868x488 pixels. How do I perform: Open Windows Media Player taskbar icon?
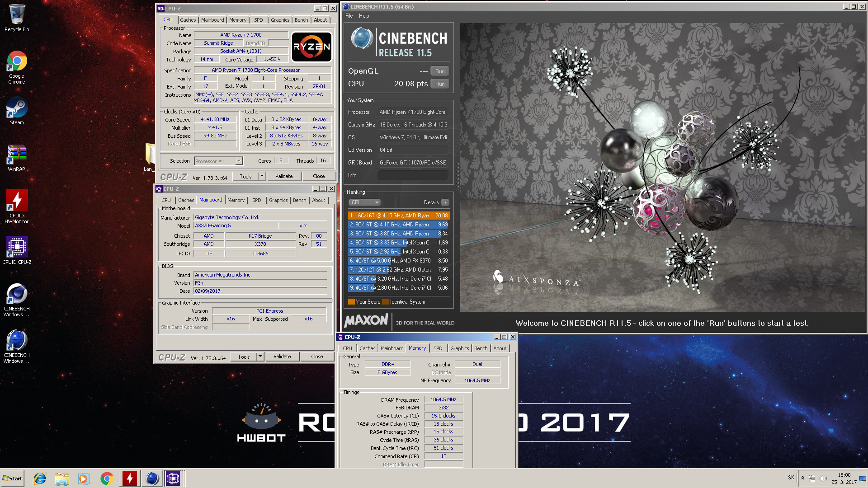(84, 479)
